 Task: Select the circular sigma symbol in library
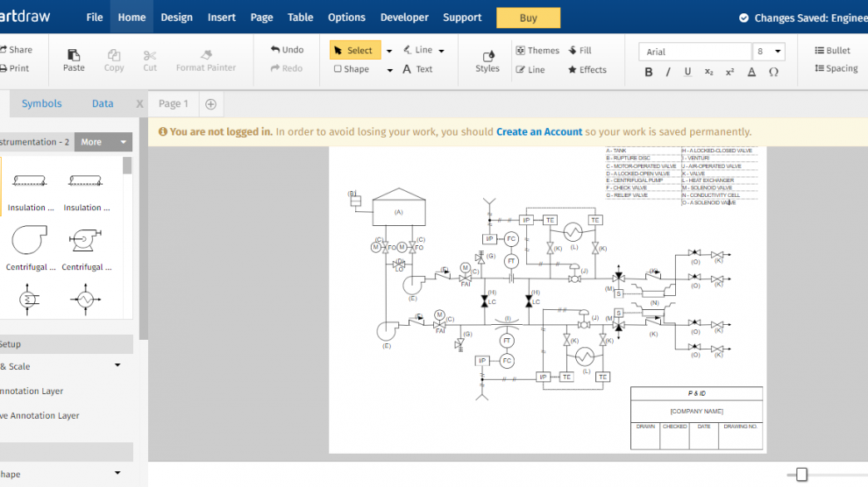tap(29, 299)
